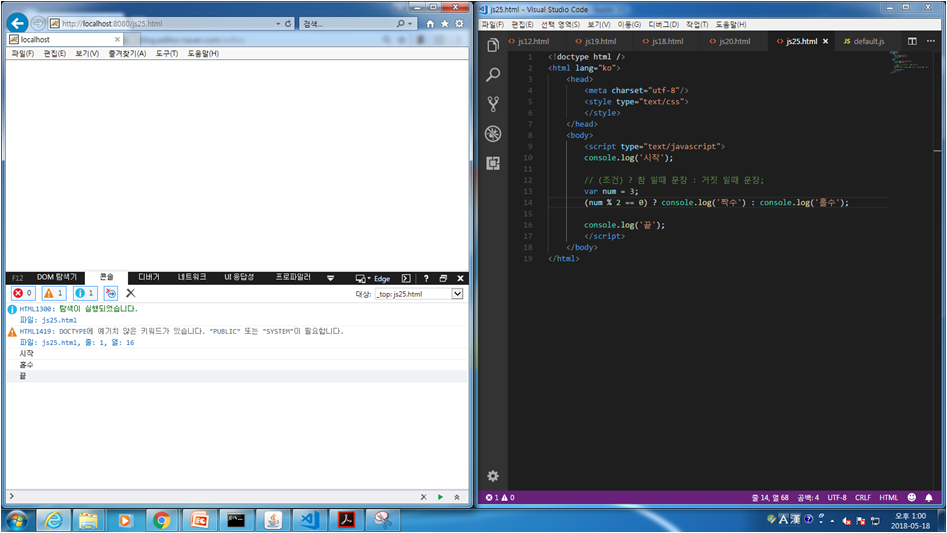
Task: Toggle console info messages filter
Action: click(85, 293)
